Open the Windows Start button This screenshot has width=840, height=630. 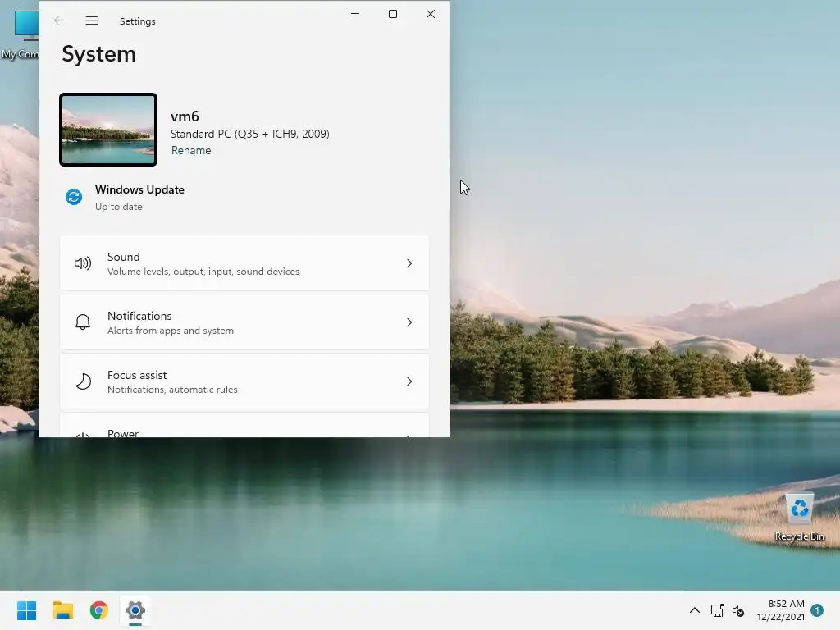26,610
